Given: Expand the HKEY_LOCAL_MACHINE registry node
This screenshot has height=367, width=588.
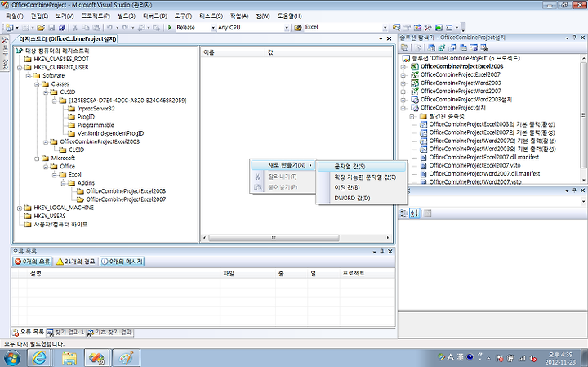Looking at the screenshot, I should point(20,208).
